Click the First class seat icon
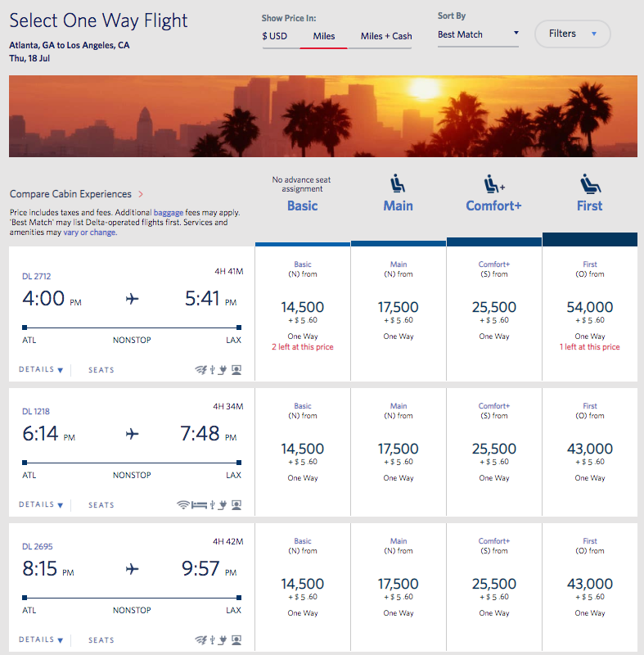 click(589, 184)
